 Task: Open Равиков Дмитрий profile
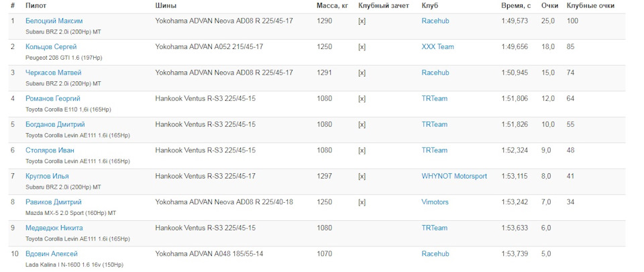[54, 202]
